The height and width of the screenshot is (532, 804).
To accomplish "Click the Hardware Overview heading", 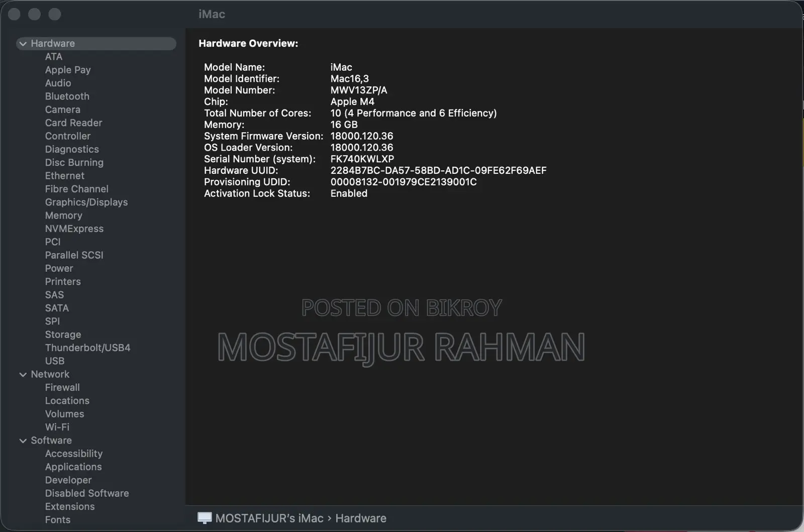I will [248, 44].
